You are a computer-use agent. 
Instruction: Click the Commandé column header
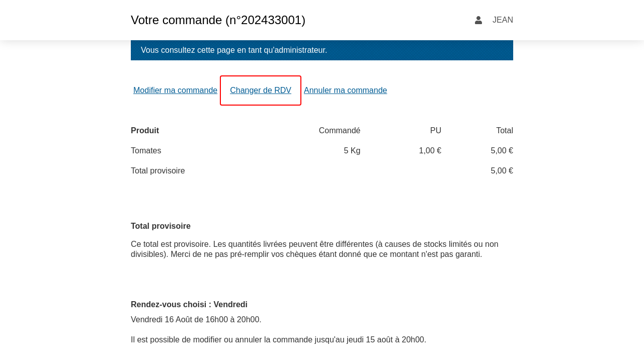pyautogui.click(x=339, y=131)
